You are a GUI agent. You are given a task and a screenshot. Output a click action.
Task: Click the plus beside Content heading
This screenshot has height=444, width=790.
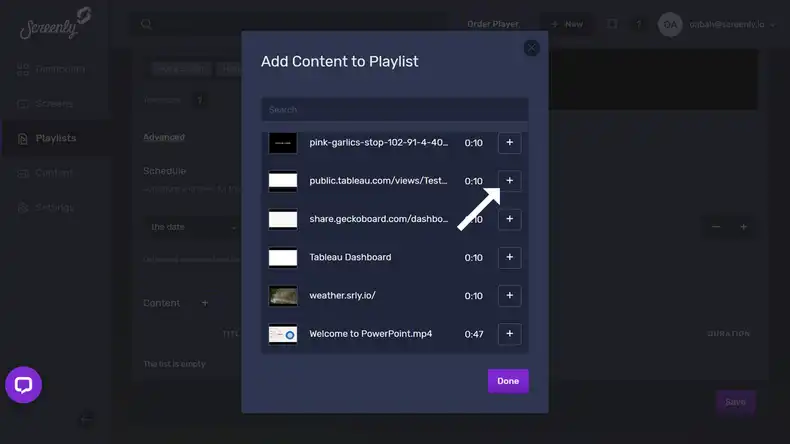coord(205,303)
